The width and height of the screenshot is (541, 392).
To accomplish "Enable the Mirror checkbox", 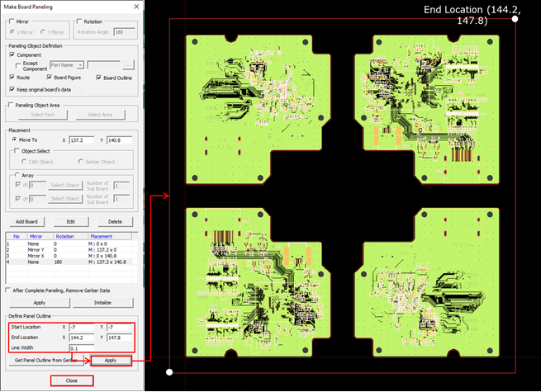I will (11, 21).
